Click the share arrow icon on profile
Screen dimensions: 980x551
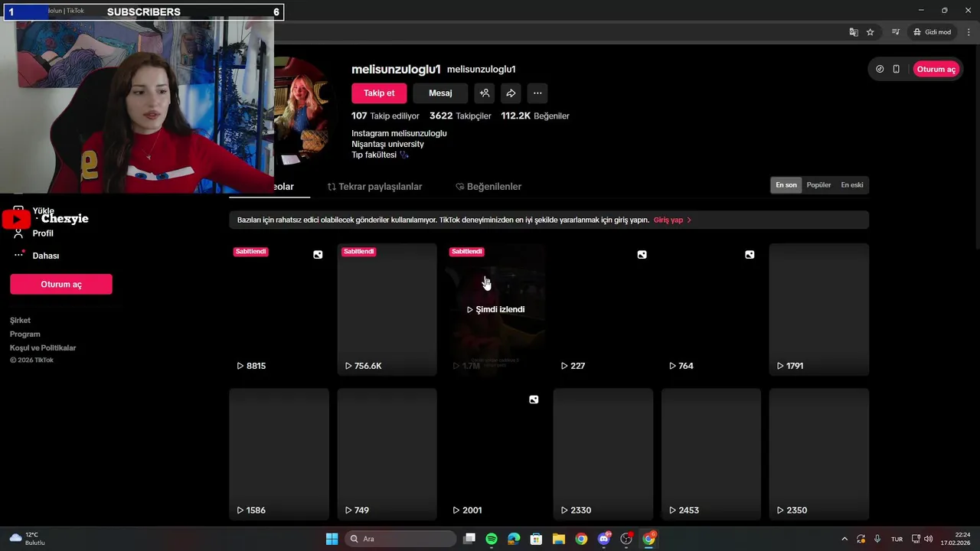[511, 93]
